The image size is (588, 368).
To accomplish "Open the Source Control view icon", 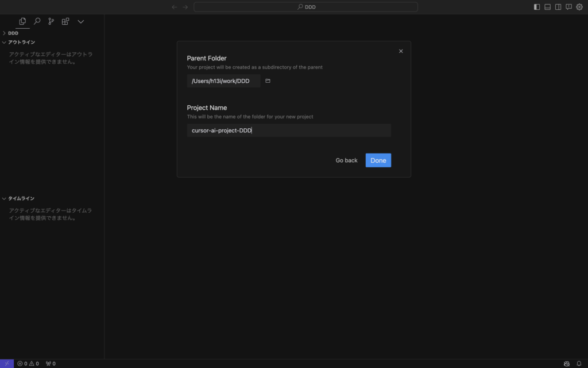I will 51,21.
